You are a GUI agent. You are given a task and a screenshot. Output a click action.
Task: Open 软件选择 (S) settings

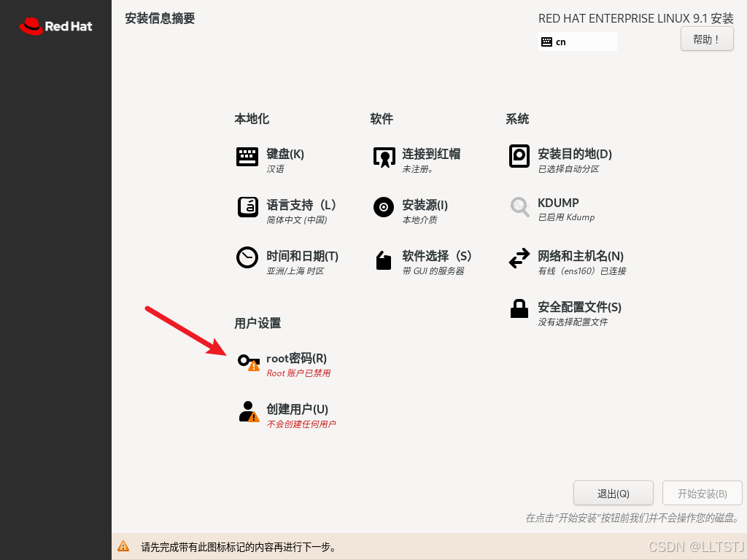(437, 256)
